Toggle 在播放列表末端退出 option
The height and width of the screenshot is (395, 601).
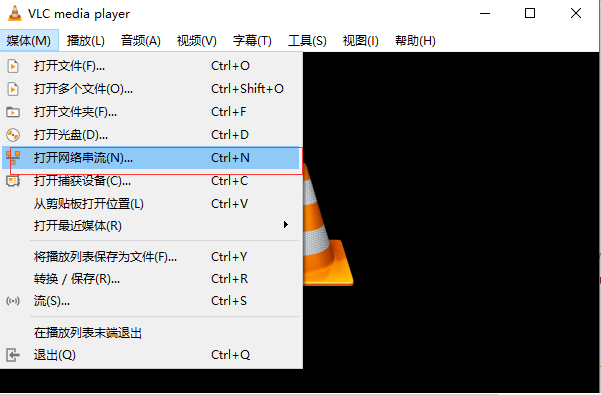tap(151, 333)
